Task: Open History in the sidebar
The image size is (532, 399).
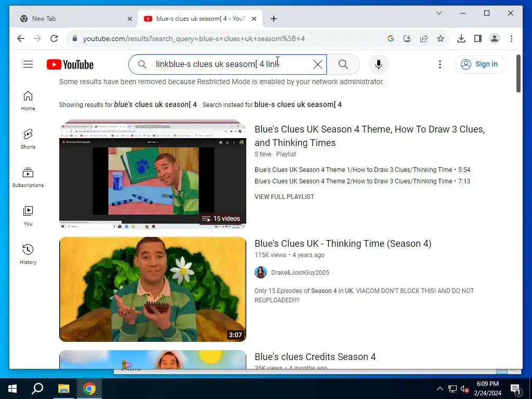Action: (28, 254)
